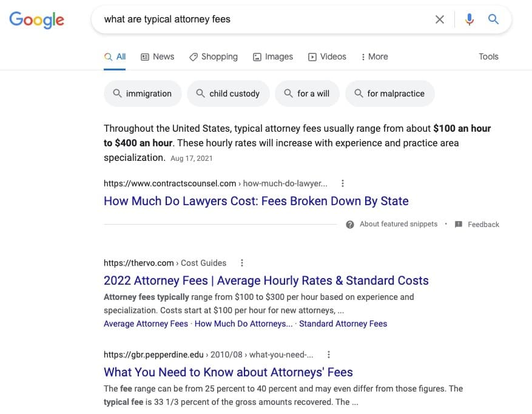Open three-dot menu beside thervo.com result
The width and height of the screenshot is (532, 414).
click(242, 263)
